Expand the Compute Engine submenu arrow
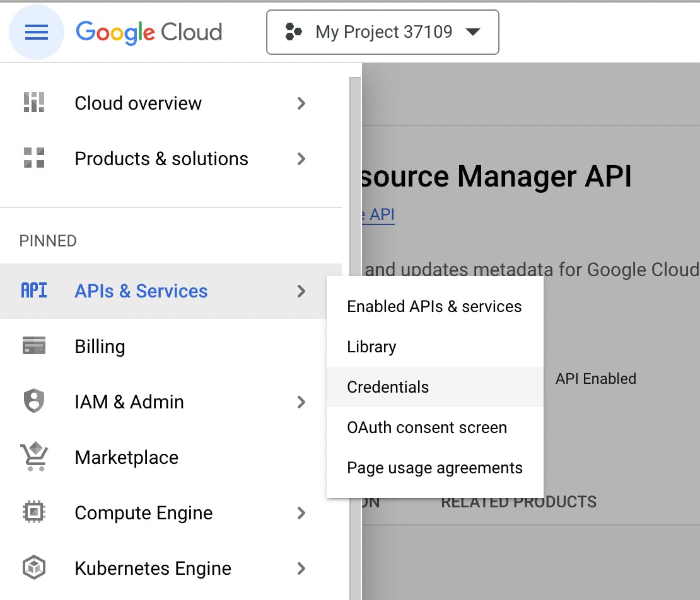700x600 pixels. tap(301, 512)
